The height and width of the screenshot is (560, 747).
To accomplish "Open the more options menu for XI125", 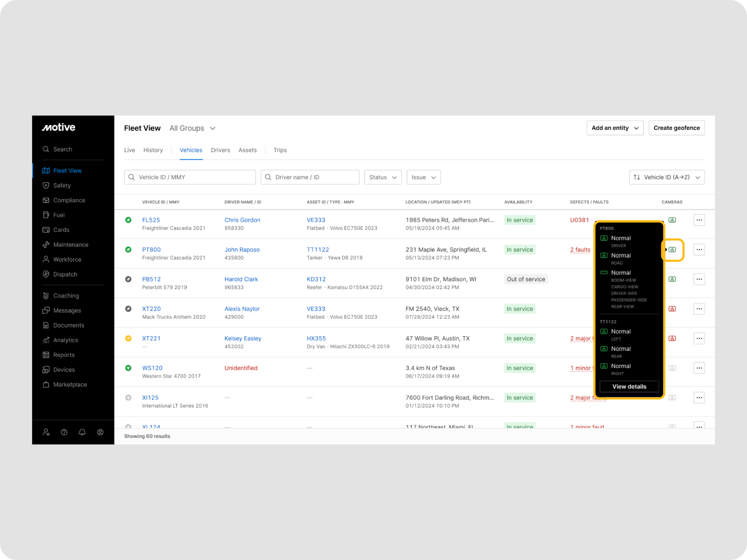I will pyautogui.click(x=699, y=398).
